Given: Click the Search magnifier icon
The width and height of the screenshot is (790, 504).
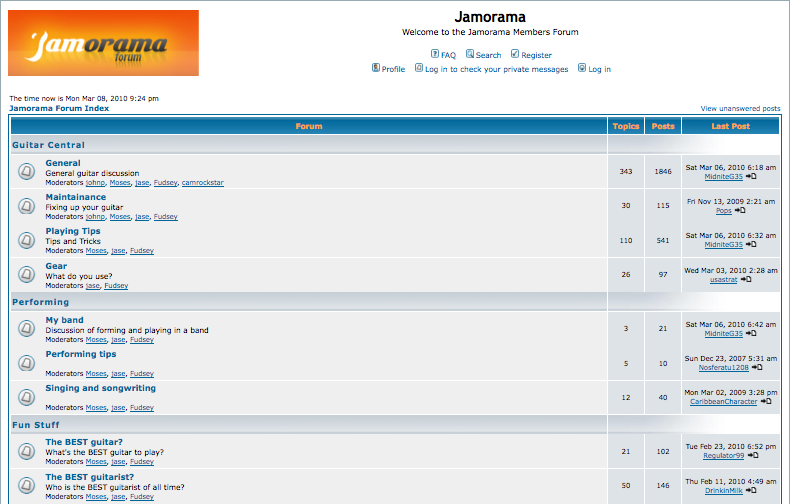Looking at the screenshot, I should (470, 54).
